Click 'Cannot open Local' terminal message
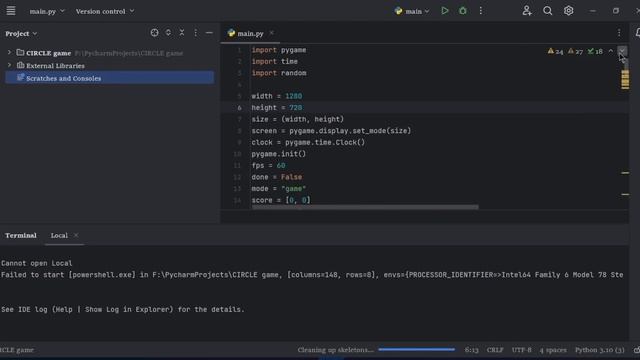640x360 pixels. point(37,263)
